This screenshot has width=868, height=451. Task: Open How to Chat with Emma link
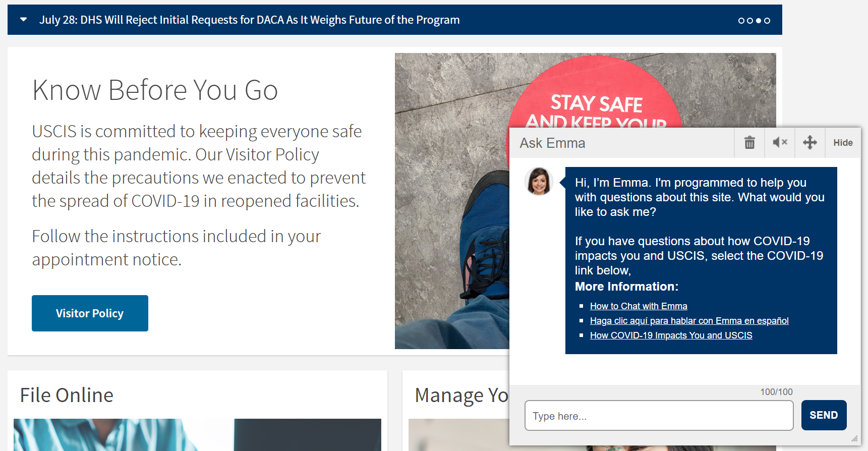click(x=639, y=306)
